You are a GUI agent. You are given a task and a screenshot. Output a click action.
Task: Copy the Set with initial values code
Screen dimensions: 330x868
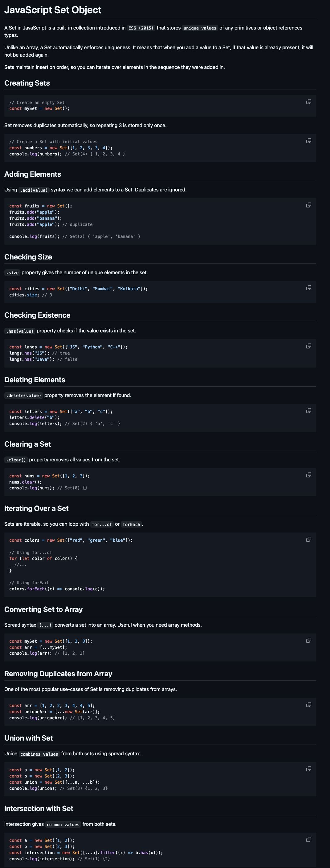click(308, 141)
